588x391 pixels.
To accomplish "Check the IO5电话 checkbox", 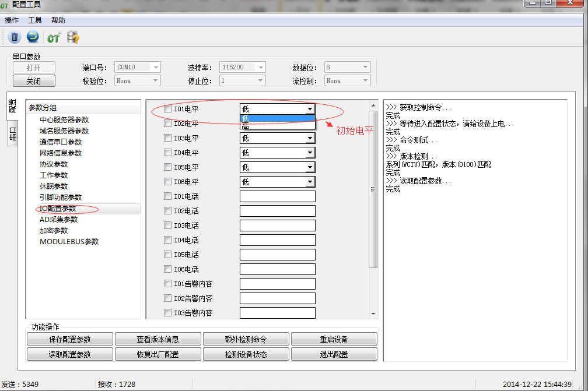I will click(x=167, y=254).
